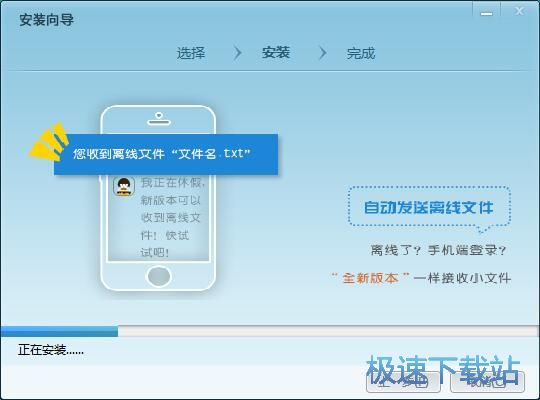Click the contact avatar in phone illustration

tap(124, 186)
